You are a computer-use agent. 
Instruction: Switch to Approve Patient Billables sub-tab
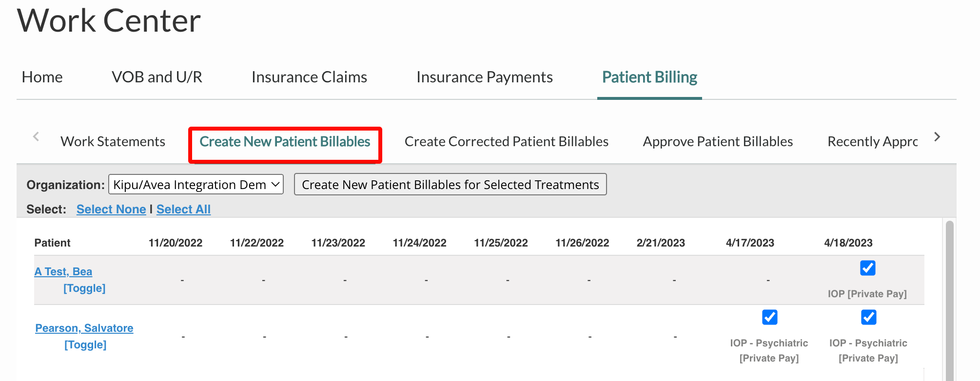coord(718,141)
